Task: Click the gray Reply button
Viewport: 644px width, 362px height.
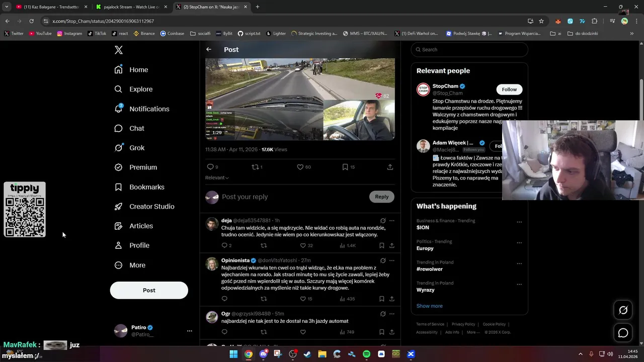Action: point(381,197)
